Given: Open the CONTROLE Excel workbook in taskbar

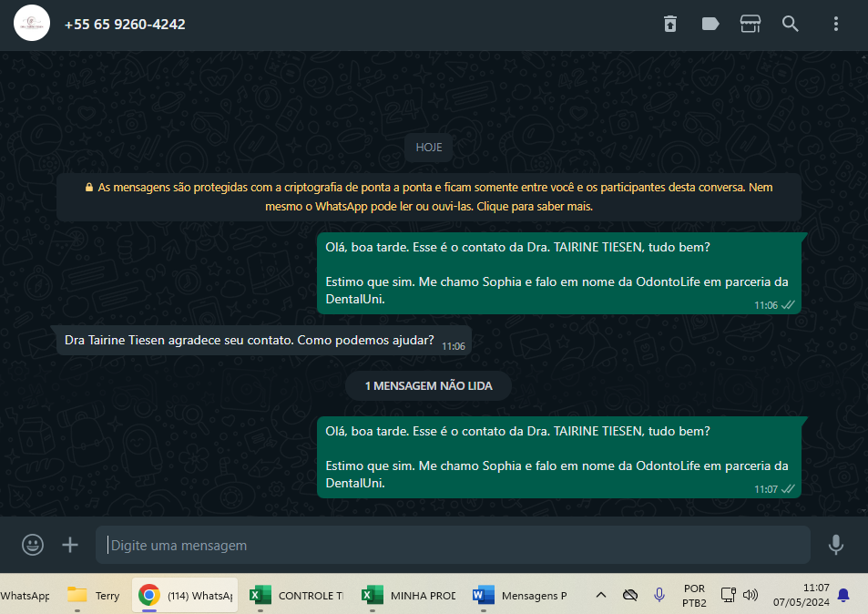Looking at the screenshot, I should 297,596.
